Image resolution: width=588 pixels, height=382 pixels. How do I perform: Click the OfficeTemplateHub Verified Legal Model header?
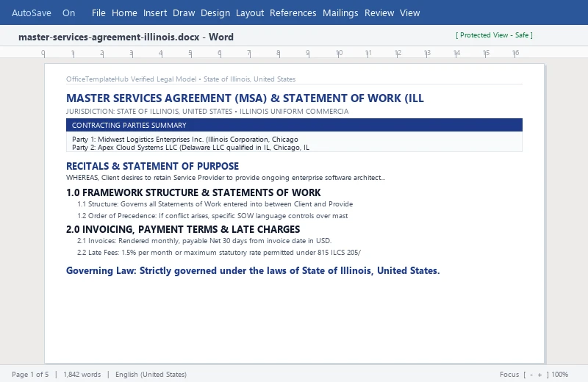[181, 79]
